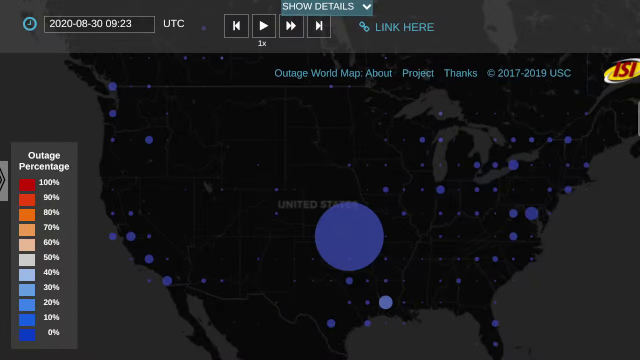Jump to end with skip-forward button

tap(319, 26)
